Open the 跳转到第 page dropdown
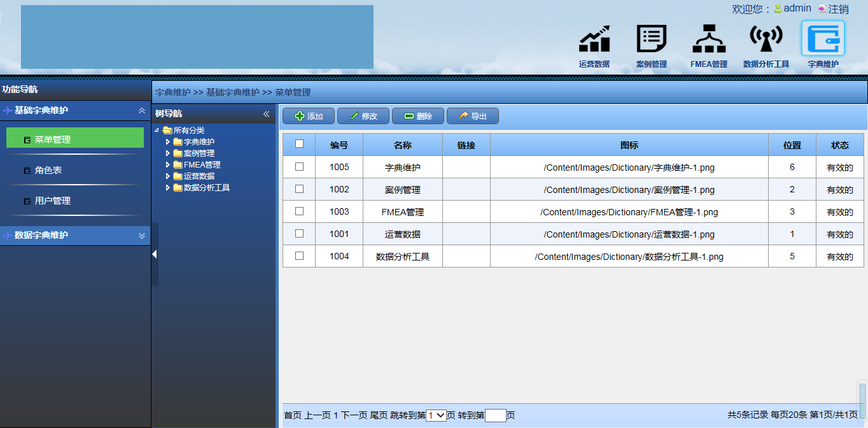This screenshot has height=428, width=868. click(x=436, y=415)
